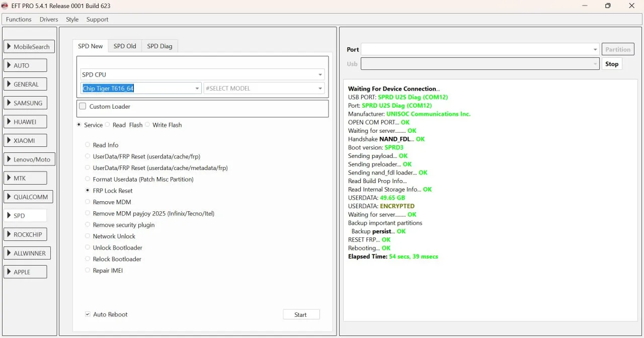Enable the Custom Loader checkbox
The width and height of the screenshot is (644, 338).
tap(83, 107)
